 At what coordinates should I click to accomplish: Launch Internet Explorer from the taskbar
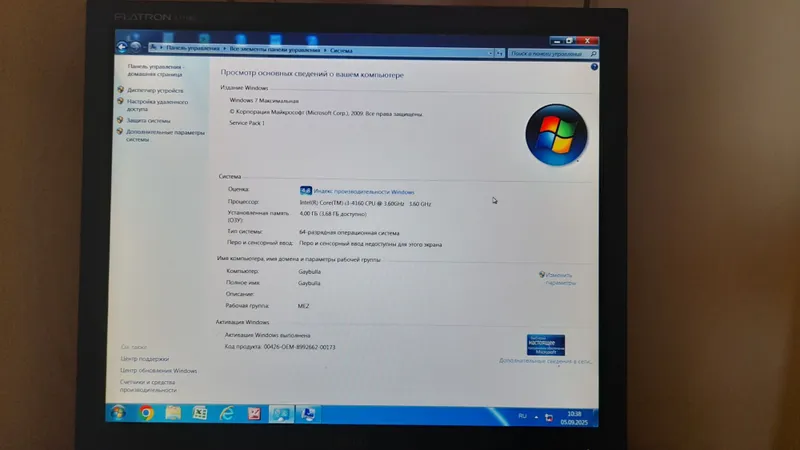click(227, 413)
